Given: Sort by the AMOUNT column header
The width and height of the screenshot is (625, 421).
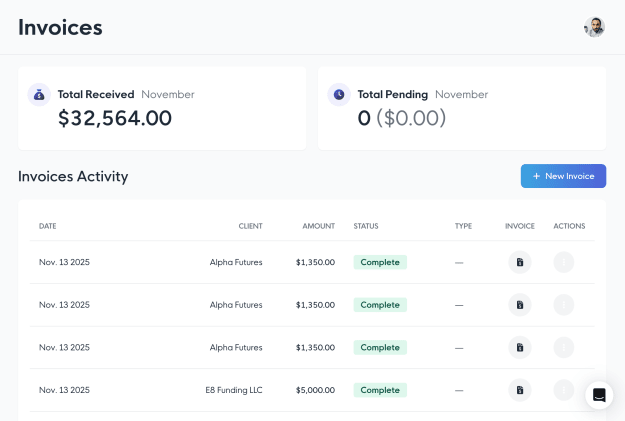Looking at the screenshot, I should pyautogui.click(x=318, y=226).
